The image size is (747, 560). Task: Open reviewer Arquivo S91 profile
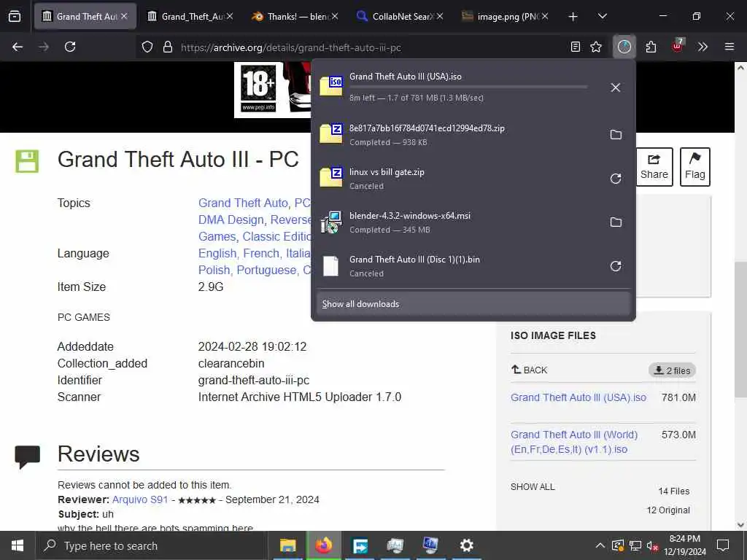coord(140,499)
